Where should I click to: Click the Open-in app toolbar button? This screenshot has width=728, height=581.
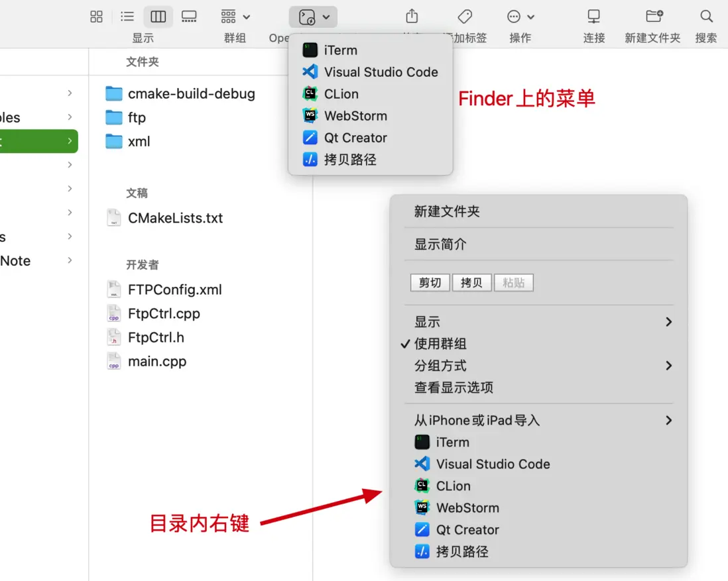coord(313,17)
